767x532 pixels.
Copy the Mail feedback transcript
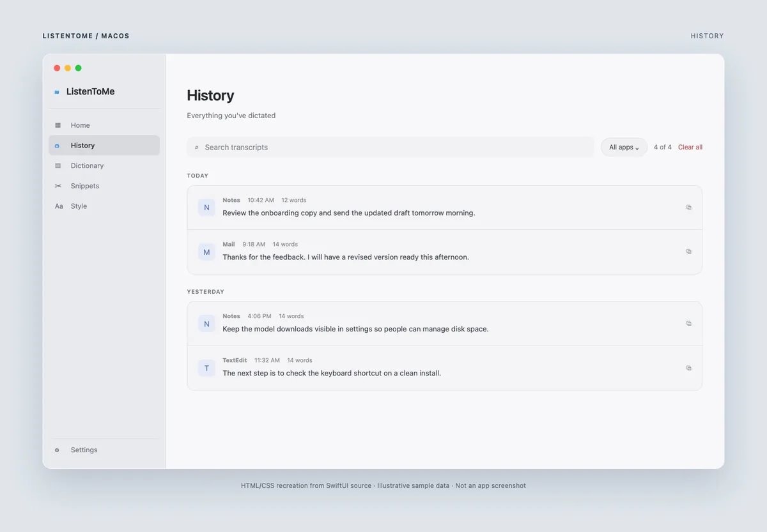click(688, 251)
